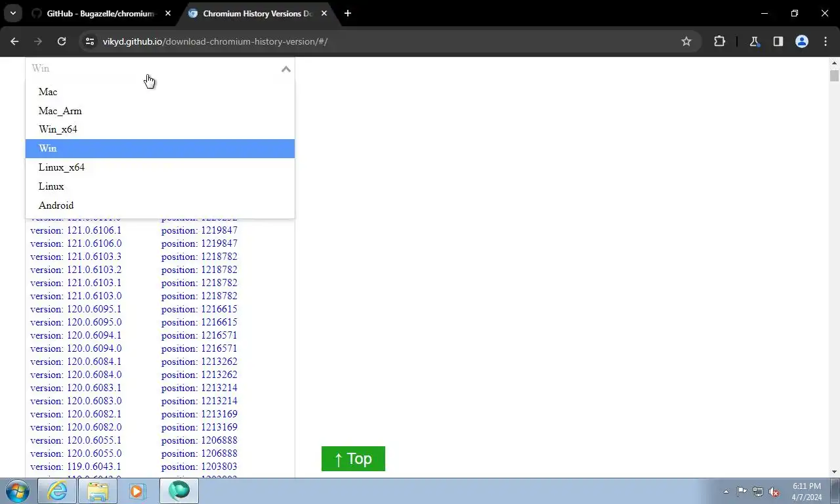This screenshot has width=840, height=504.
Task: Switch to GitHub Bugazelle/chromium tab
Action: point(102,13)
